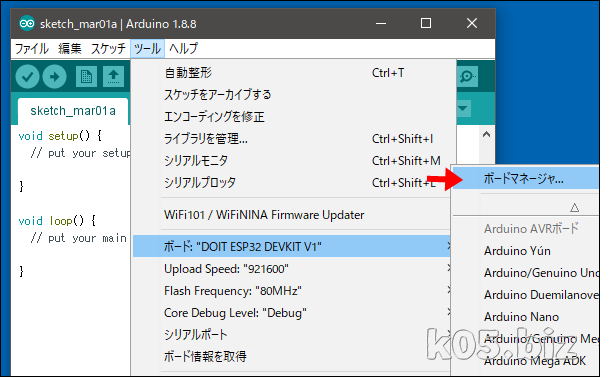Click the up triangle in board list

coord(574,208)
